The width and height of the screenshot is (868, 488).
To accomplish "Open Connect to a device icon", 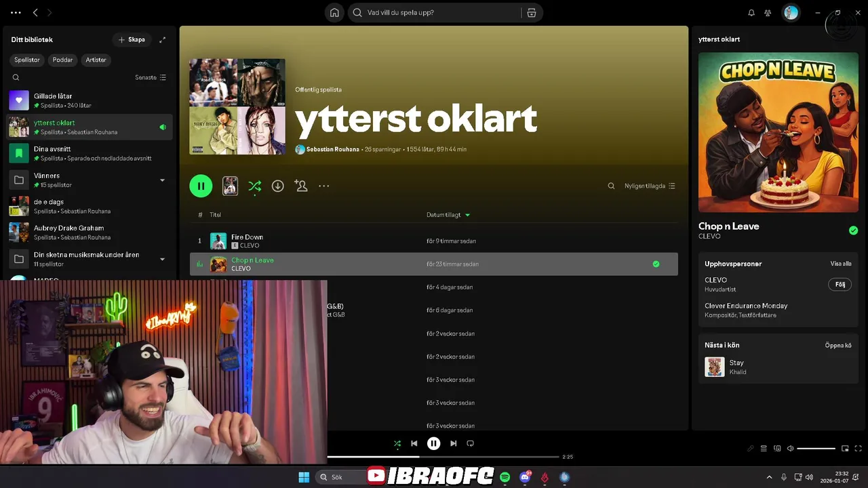I will (x=777, y=448).
